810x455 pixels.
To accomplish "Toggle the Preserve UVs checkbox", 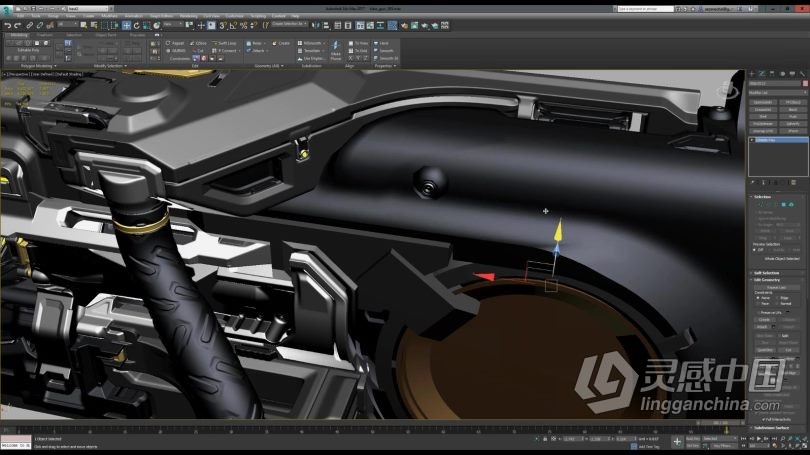I will pyautogui.click(x=758, y=312).
